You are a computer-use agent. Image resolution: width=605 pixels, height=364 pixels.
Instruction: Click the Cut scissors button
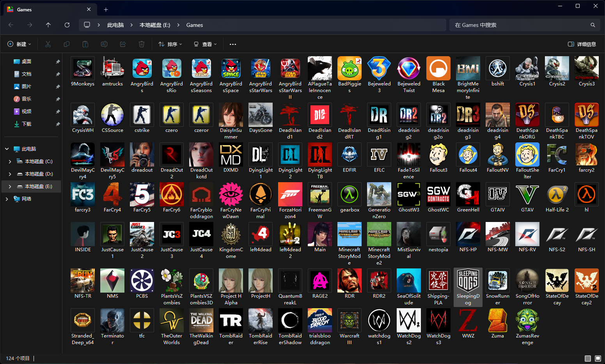pyautogui.click(x=48, y=44)
